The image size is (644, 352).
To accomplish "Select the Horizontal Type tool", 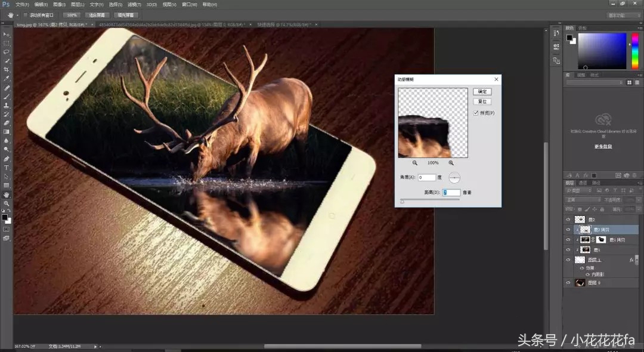I will [7, 168].
